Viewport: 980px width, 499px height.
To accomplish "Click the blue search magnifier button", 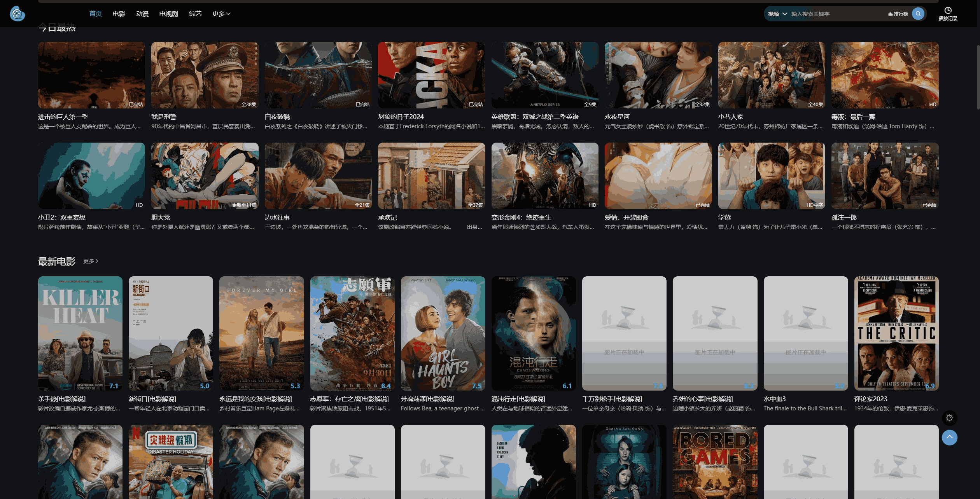I will [918, 14].
